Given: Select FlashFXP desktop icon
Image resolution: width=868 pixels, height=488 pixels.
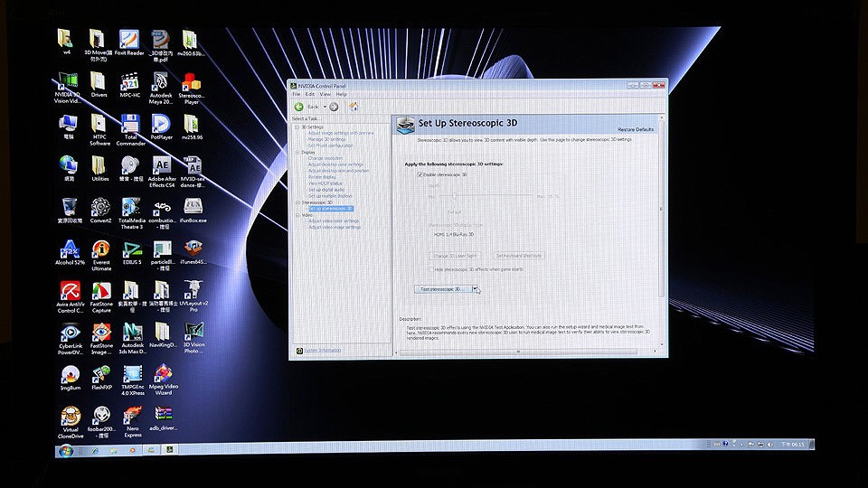Looking at the screenshot, I should [101, 378].
